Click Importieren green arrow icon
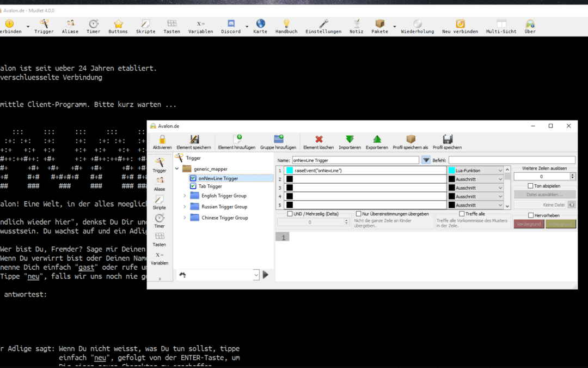This screenshot has width=588, height=368. (x=350, y=142)
